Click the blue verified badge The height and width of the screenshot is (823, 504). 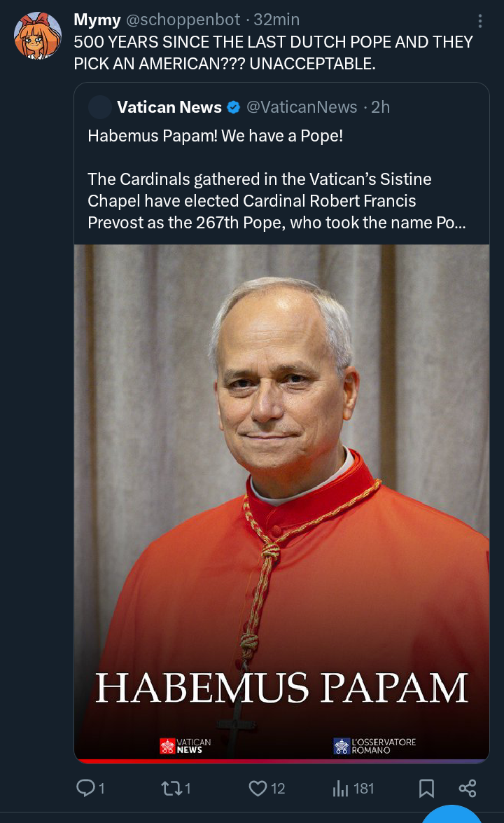pos(234,107)
